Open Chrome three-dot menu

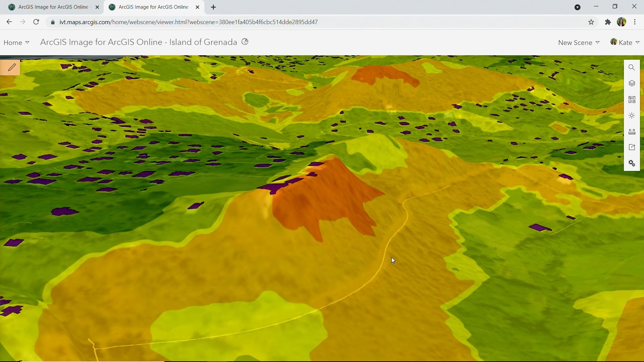pyautogui.click(x=635, y=22)
